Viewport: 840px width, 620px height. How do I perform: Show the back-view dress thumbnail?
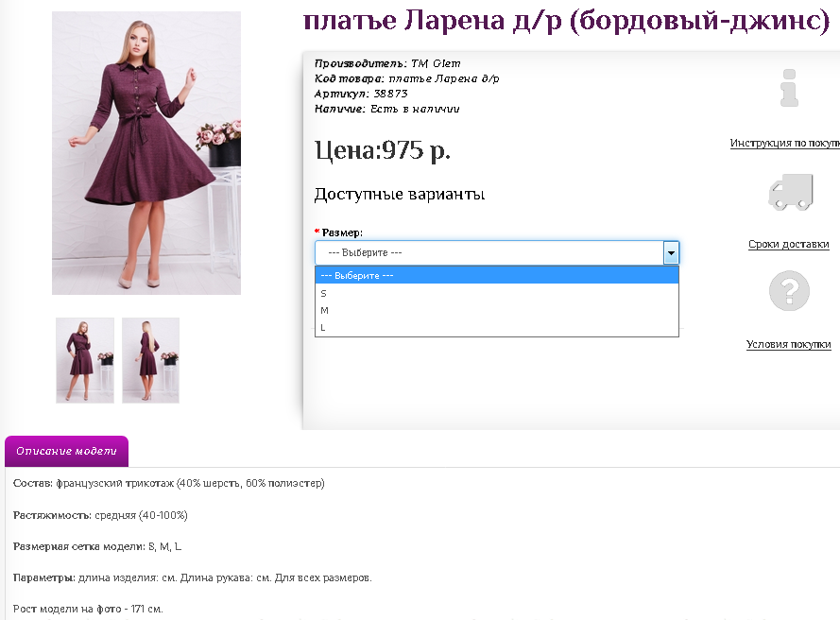pyautogui.click(x=150, y=360)
